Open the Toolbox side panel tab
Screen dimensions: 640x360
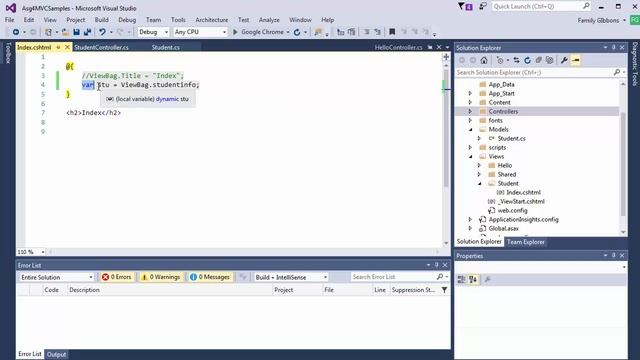[8, 53]
